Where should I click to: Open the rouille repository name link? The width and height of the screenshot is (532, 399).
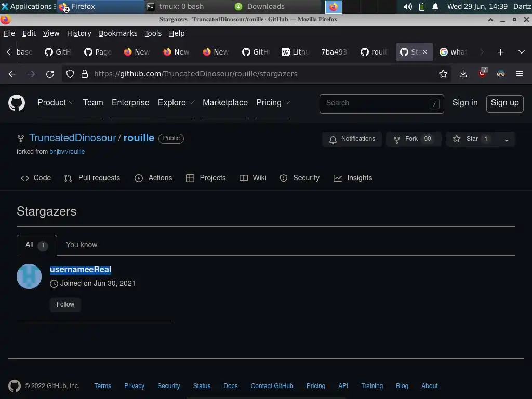(139, 138)
